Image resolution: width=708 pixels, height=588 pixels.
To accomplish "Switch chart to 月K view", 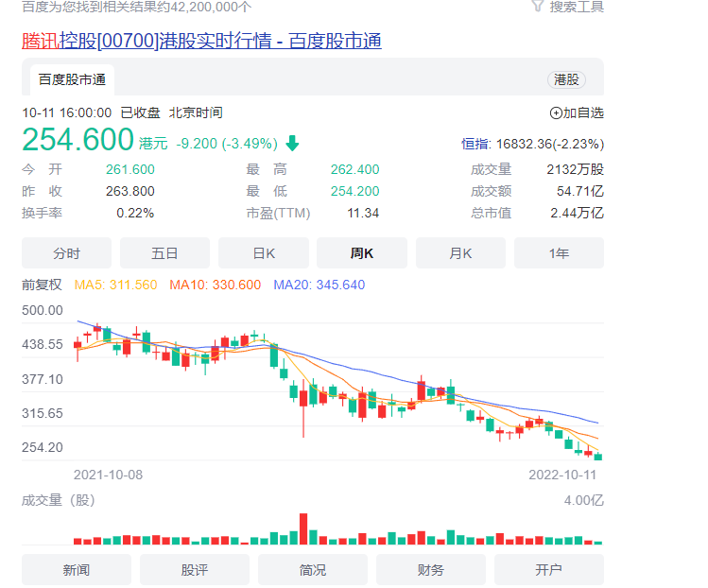I will tap(460, 253).
